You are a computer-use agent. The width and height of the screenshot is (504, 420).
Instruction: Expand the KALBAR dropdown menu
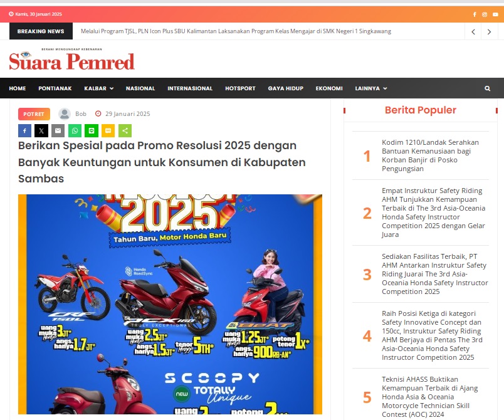point(98,88)
